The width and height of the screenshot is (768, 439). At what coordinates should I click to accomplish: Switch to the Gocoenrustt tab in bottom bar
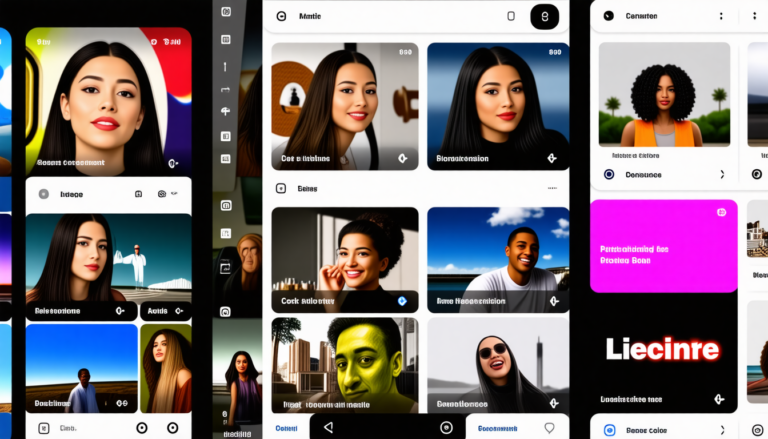(x=497, y=428)
